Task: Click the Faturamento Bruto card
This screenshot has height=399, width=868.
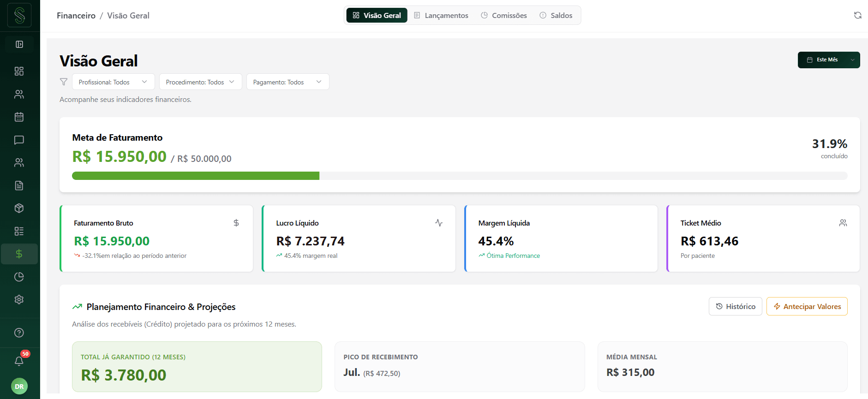Action: (x=156, y=238)
